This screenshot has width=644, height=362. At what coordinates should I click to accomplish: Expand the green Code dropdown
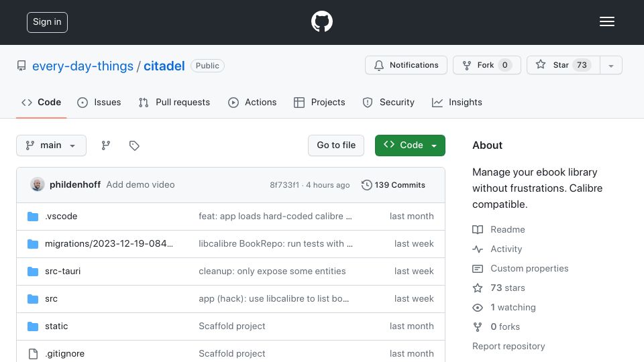410,145
